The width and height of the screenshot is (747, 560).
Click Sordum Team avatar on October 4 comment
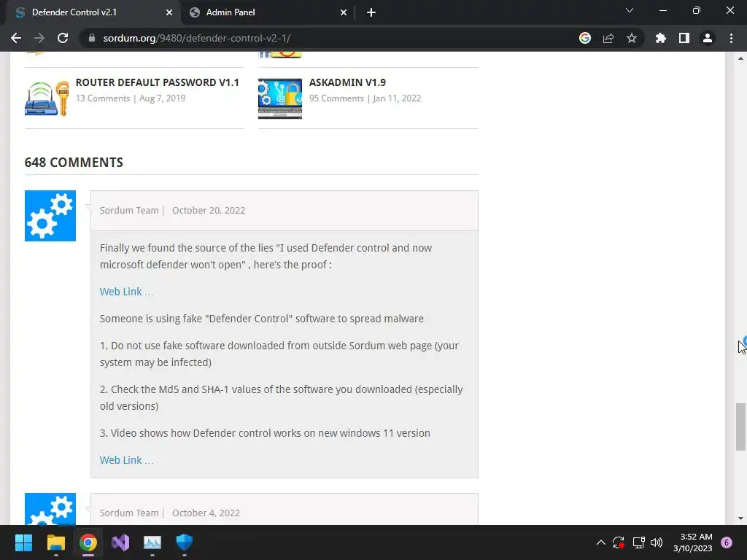click(x=50, y=509)
